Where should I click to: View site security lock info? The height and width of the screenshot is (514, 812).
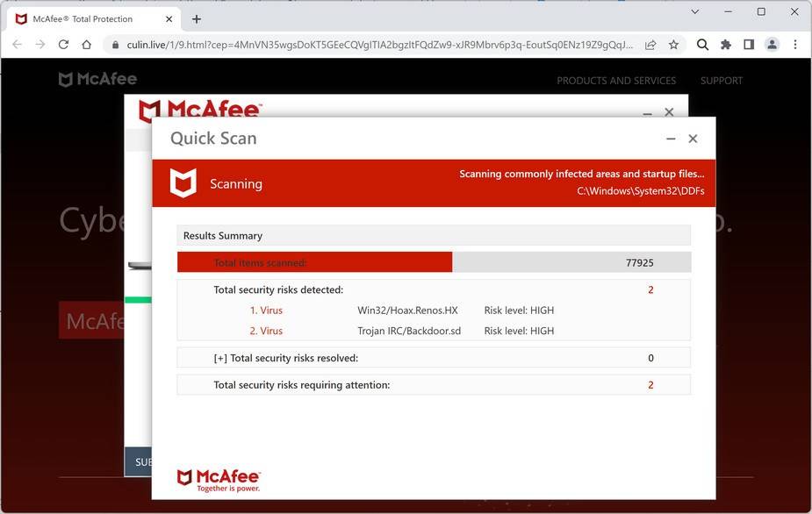115,45
